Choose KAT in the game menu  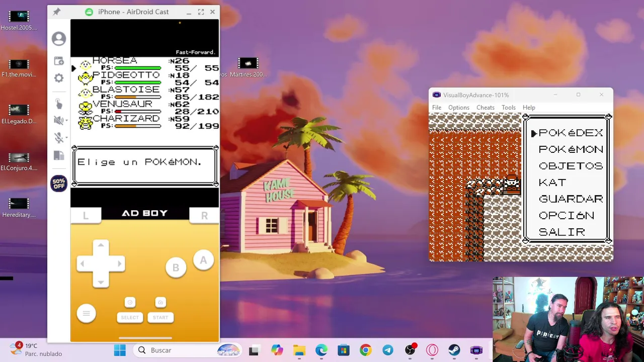point(552,183)
